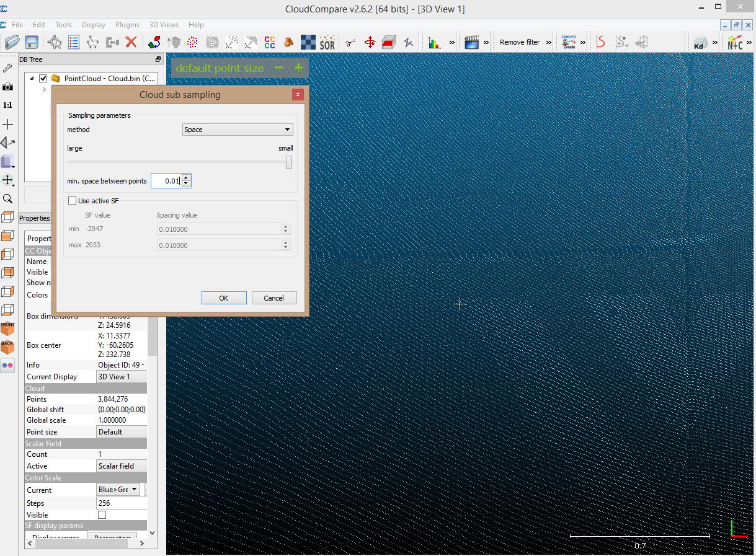Viewport: 756px width, 556px height.
Task: Open the Blue>Gre color scale dropdown
Action: 118,490
